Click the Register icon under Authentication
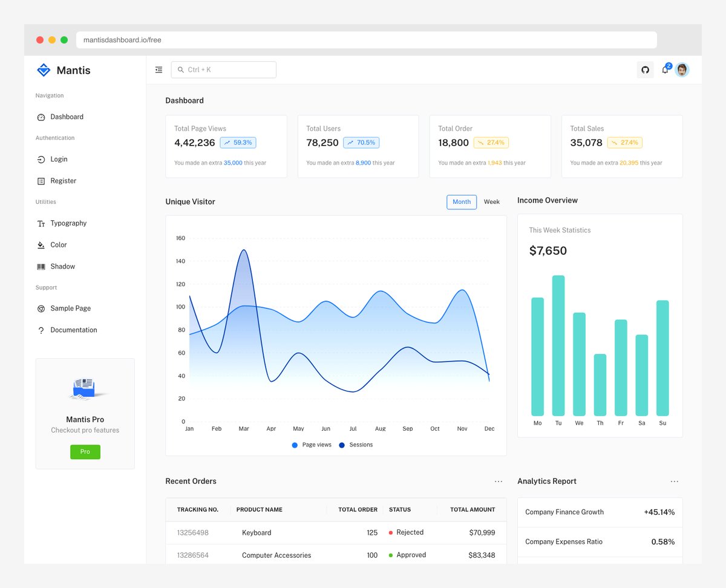The image size is (726, 588). click(x=41, y=180)
